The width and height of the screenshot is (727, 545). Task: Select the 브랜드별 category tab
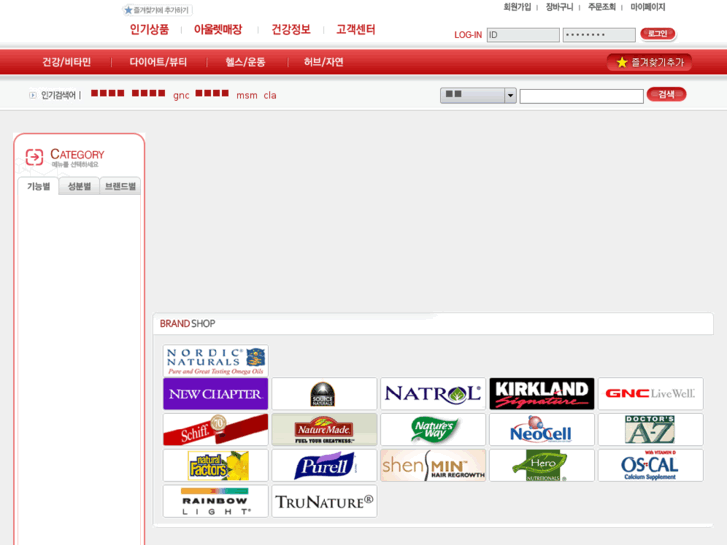[120, 186]
